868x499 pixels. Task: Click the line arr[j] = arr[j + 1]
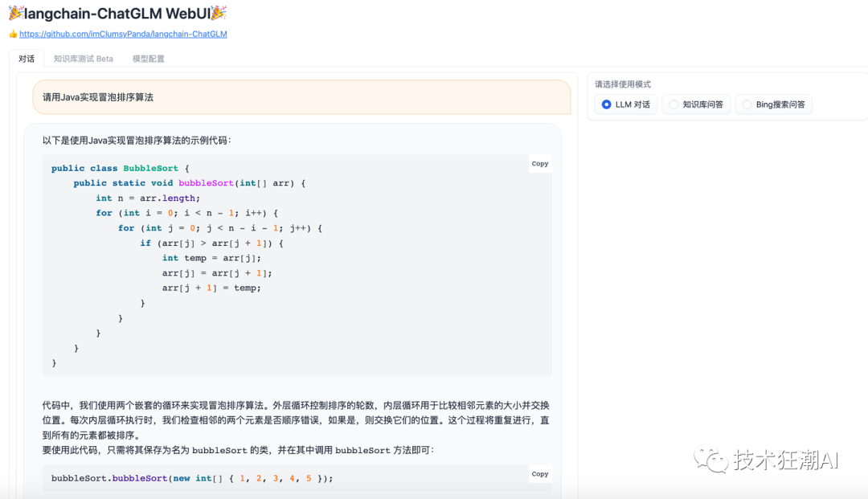click(x=217, y=272)
